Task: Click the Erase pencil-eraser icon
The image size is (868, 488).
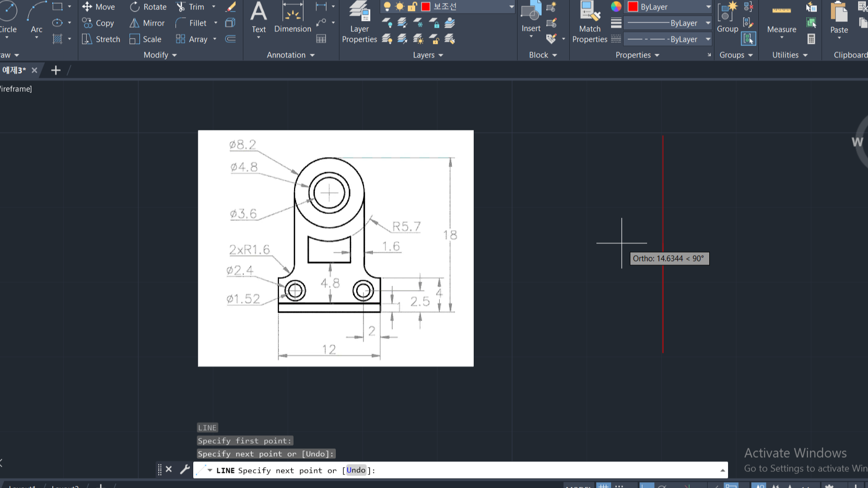Action: [230, 7]
